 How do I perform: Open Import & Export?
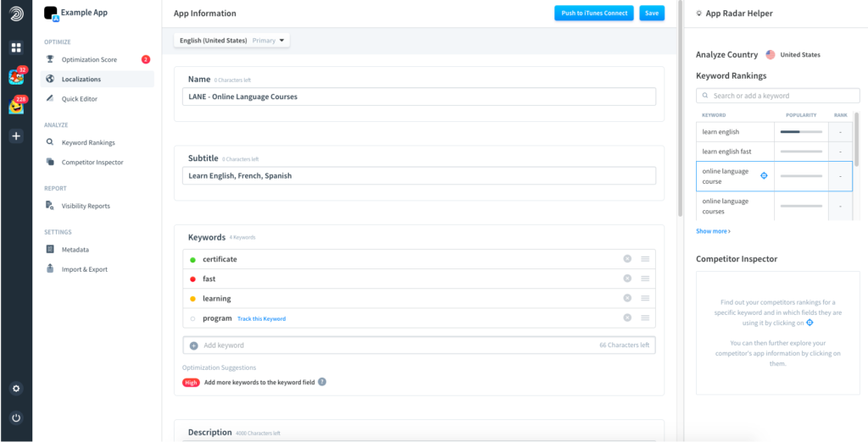click(x=84, y=269)
